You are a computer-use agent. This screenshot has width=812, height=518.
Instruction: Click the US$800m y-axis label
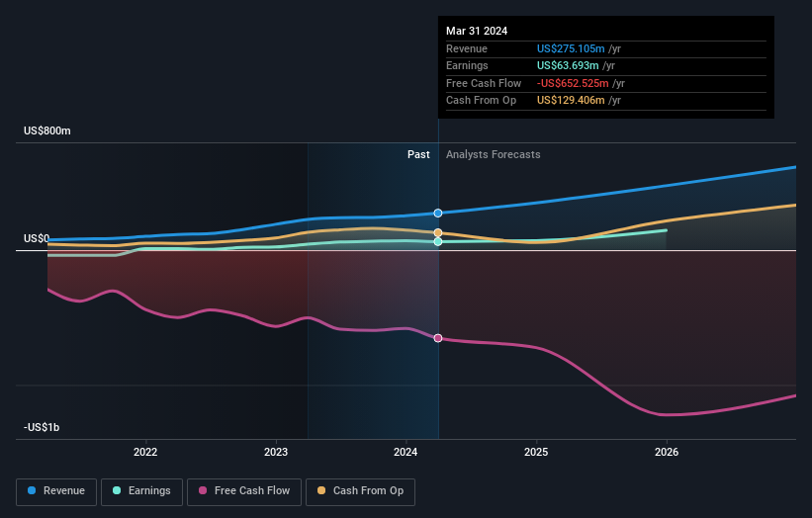47,130
